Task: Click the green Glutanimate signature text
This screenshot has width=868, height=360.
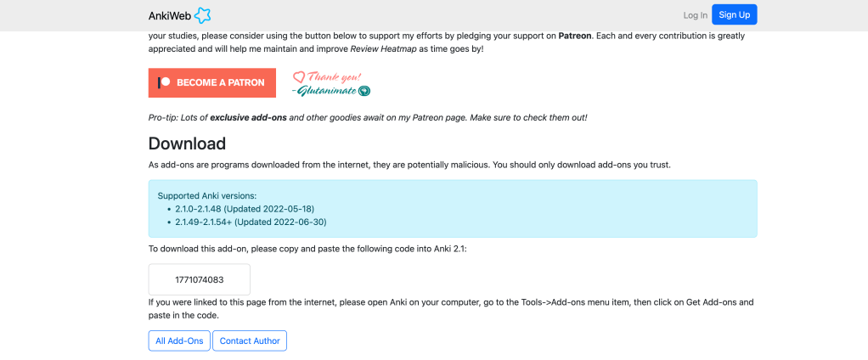Action: point(326,90)
